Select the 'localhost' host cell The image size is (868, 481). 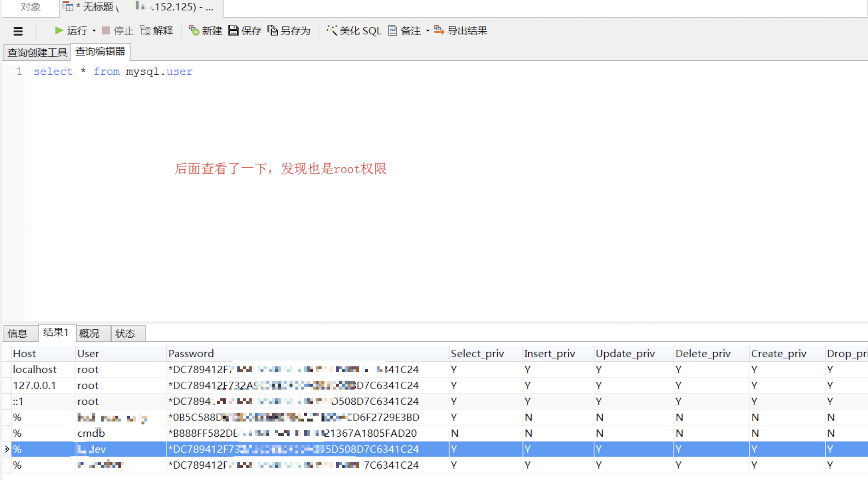43,369
